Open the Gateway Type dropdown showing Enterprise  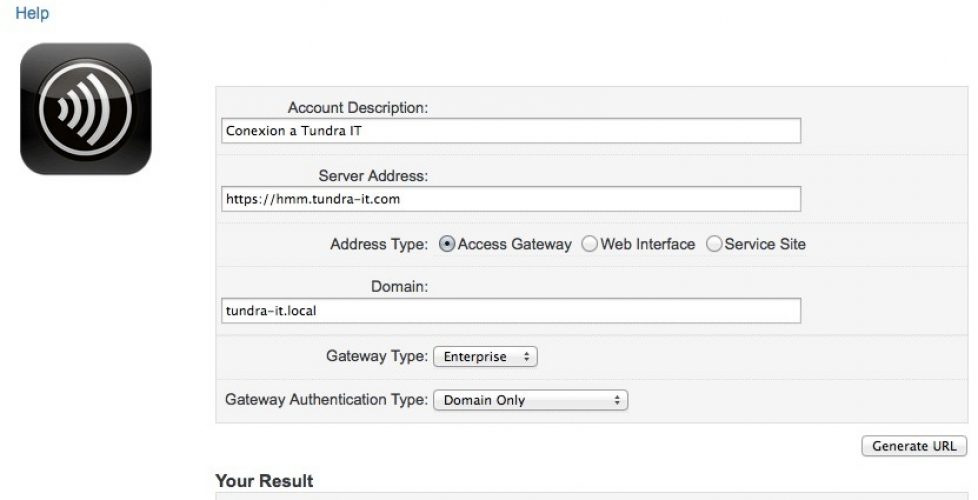(485, 356)
